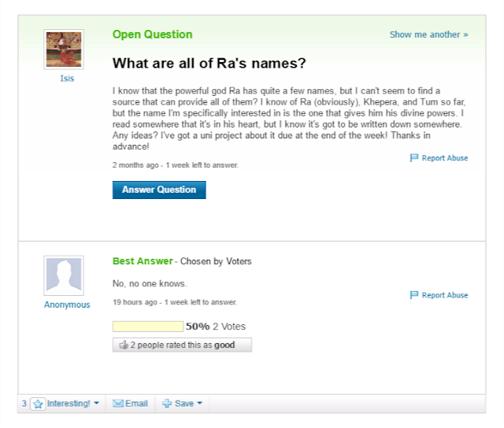Click the star icon beside Interesting
Screen dimensions: 504x428
[38, 404]
